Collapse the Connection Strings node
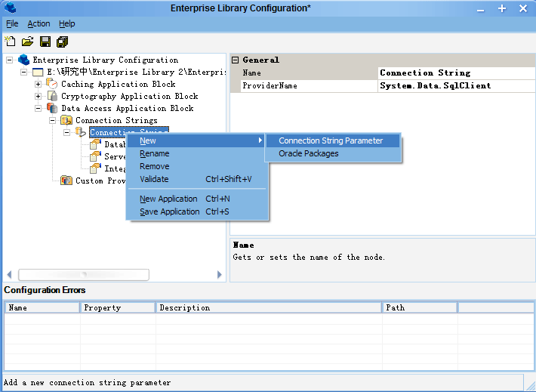This screenshot has width=536, height=392. (52, 120)
